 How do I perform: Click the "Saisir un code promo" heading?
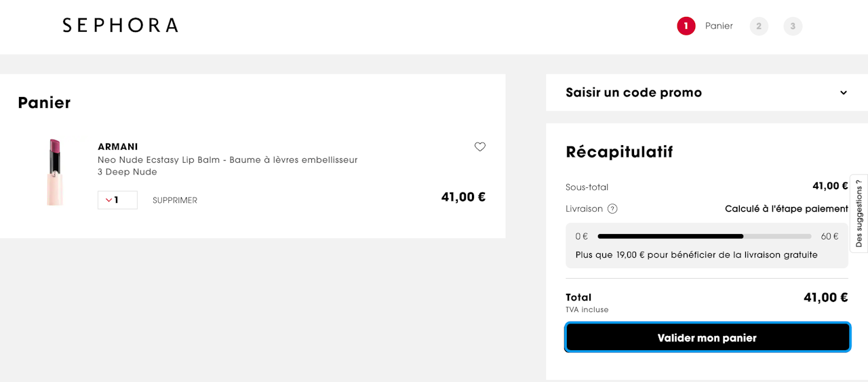click(x=633, y=92)
